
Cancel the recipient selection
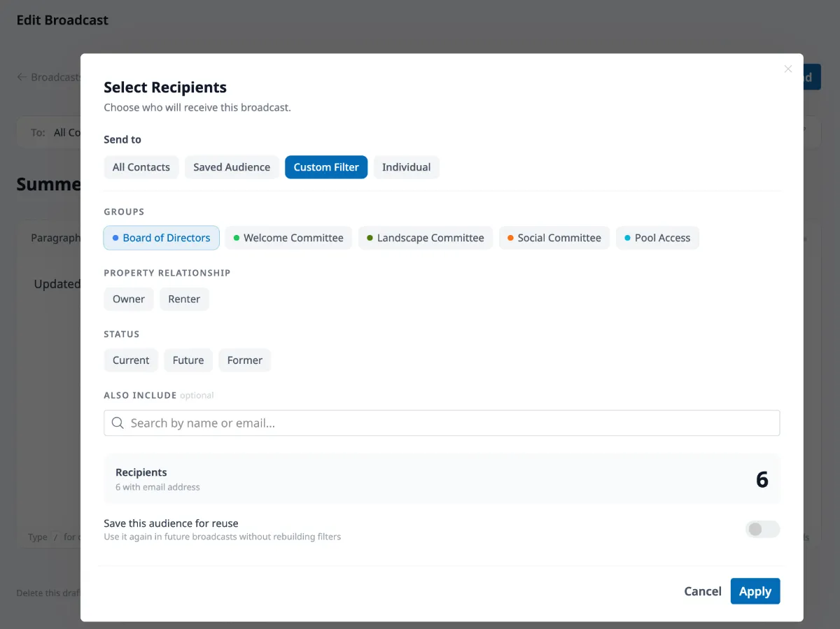pos(702,591)
